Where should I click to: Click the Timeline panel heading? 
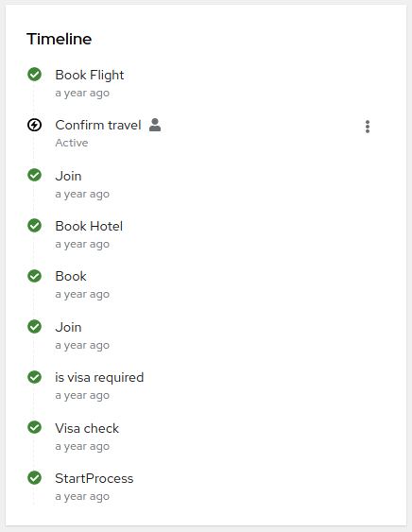tap(59, 39)
